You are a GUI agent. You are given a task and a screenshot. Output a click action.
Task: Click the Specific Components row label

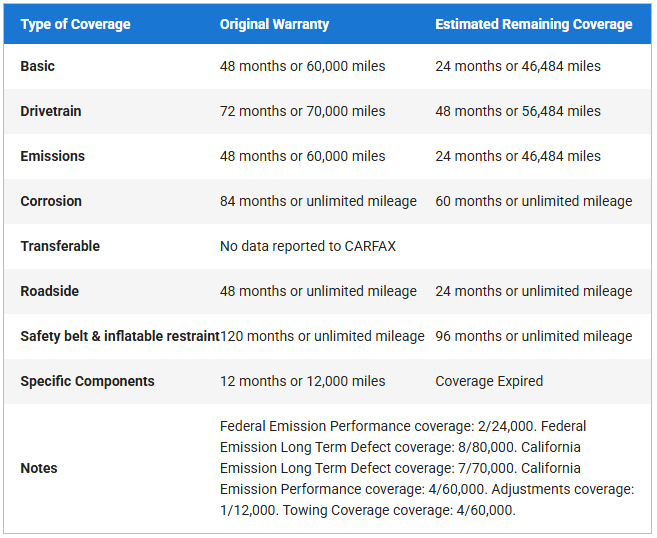pyautogui.click(x=87, y=381)
